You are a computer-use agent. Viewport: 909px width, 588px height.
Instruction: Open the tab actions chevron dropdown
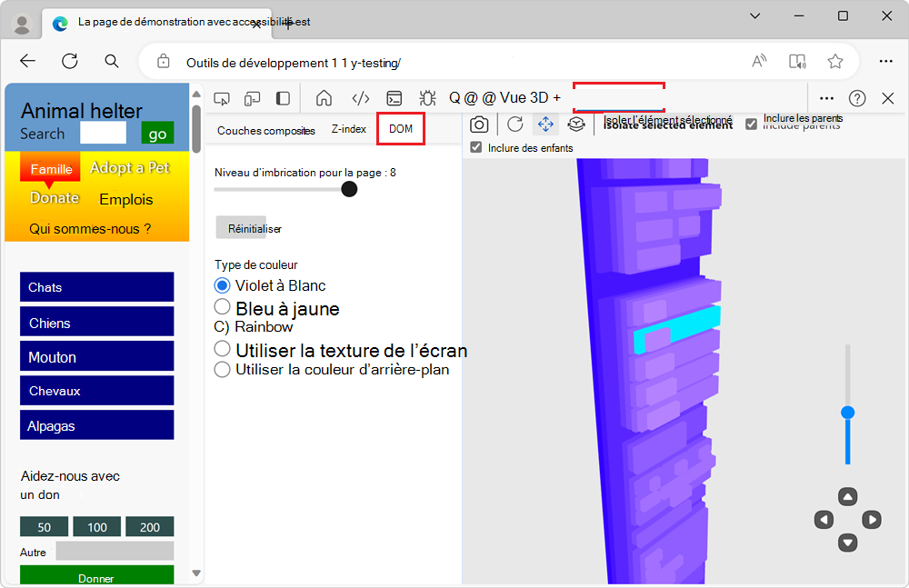754,16
